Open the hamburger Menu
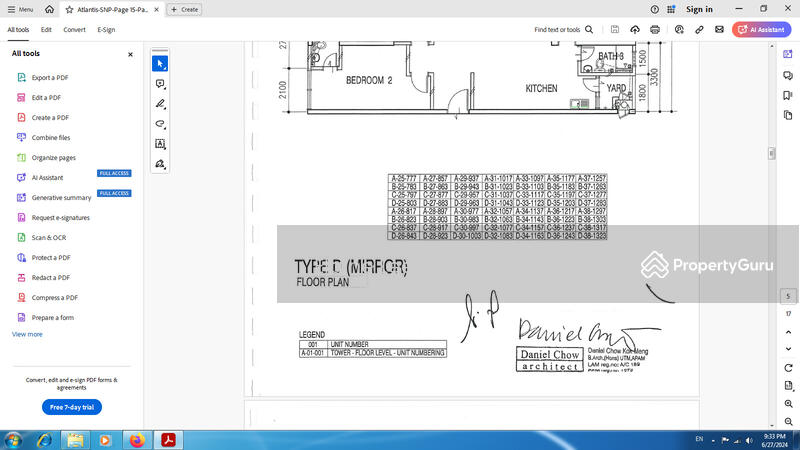Viewport: 800px width, 450px height. (20, 9)
